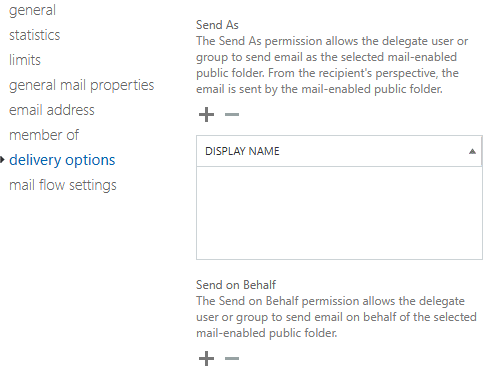
Task: View the member of tab
Action: 44,135
